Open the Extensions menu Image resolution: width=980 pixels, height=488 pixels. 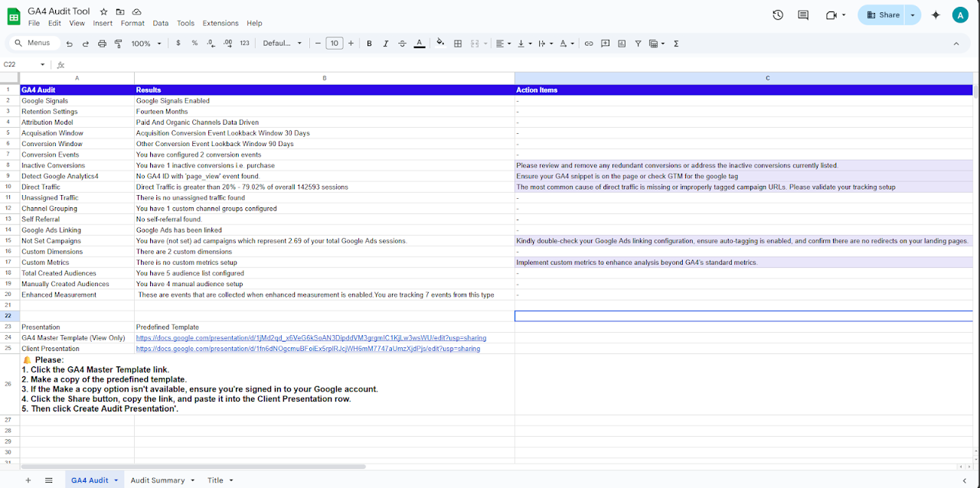220,24
